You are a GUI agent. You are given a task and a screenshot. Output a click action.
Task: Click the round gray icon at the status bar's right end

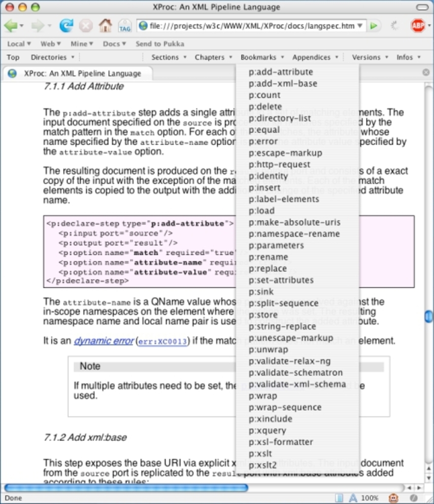(414, 498)
